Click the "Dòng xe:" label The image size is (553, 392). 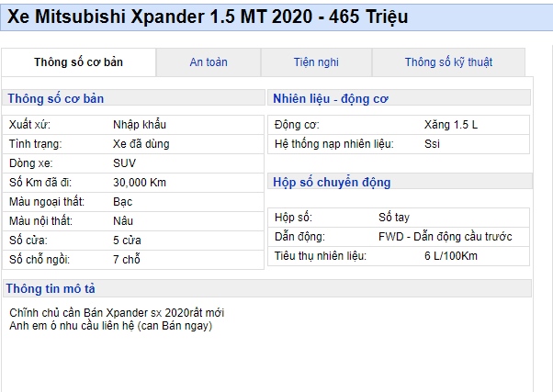tap(30, 163)
